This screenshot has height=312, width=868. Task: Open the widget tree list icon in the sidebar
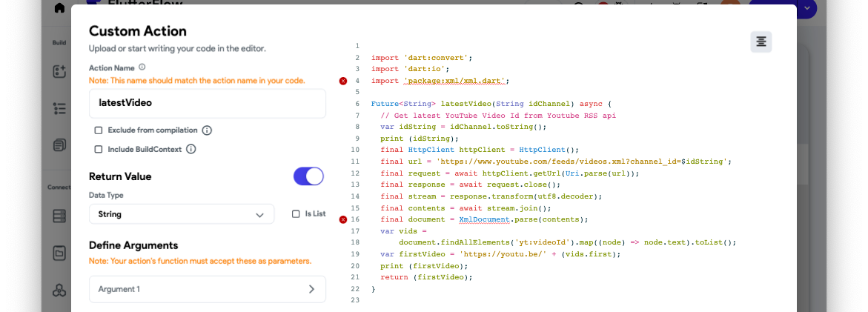[x=59, y=108]
